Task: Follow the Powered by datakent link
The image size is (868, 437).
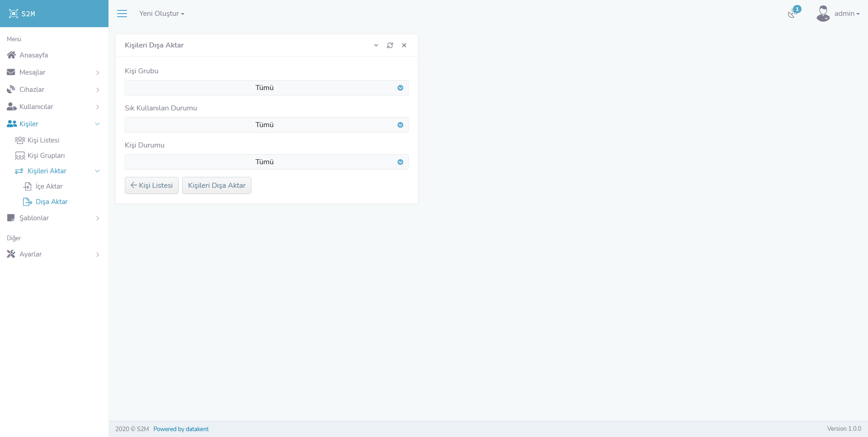Action: [181, 429]
